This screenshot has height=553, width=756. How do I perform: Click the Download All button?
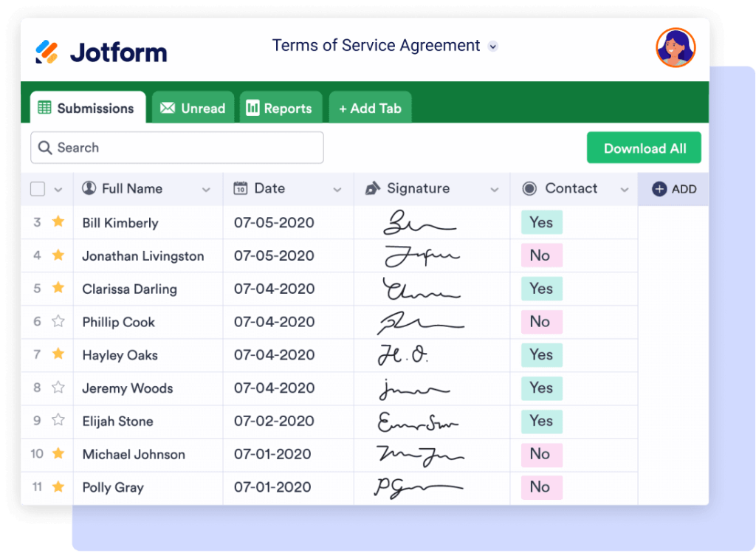[644, 148]
